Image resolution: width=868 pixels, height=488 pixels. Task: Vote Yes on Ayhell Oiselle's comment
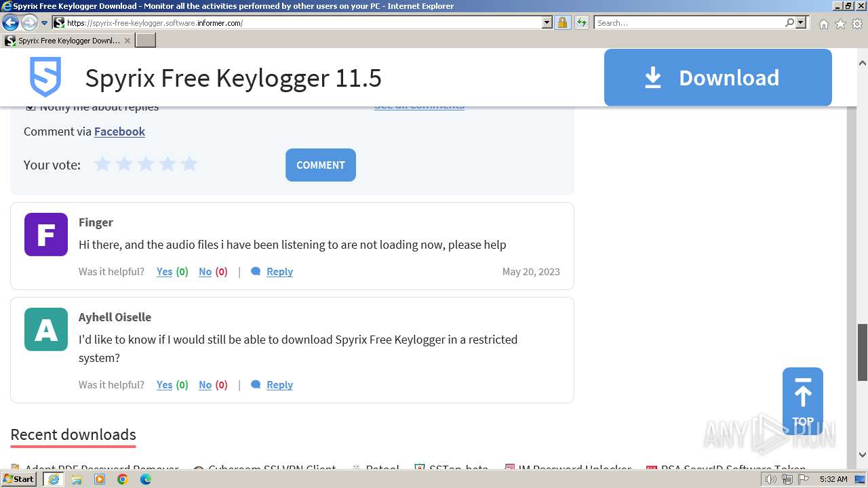[x=164, y=384]
